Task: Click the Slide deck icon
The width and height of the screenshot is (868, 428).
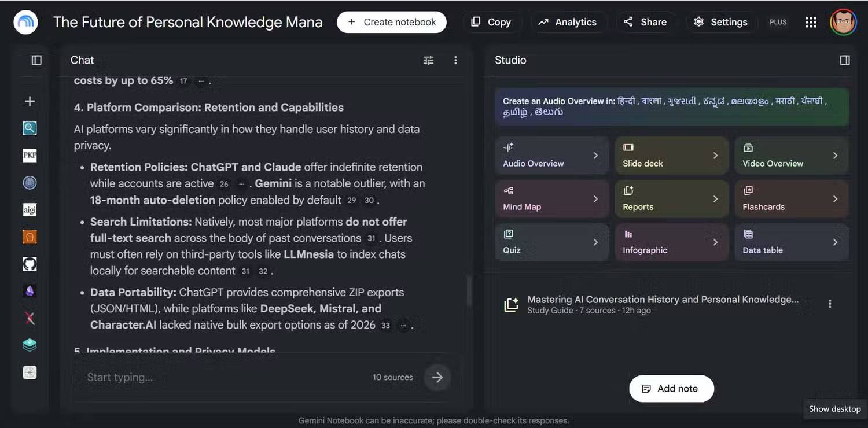Action: tap(628, 147)
